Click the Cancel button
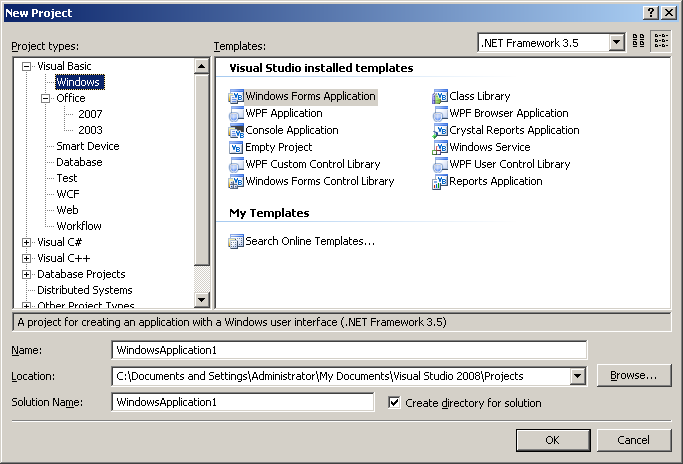The image size is (683, 464). coord(633,440)
